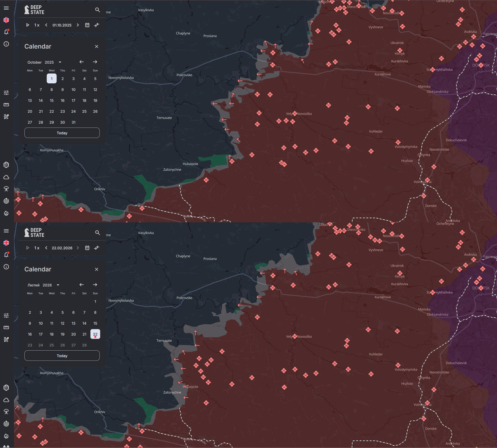Select the ruler measure tool in 22.02.2026 view
The height and width of the screenshot is (448, 497).
6,327
